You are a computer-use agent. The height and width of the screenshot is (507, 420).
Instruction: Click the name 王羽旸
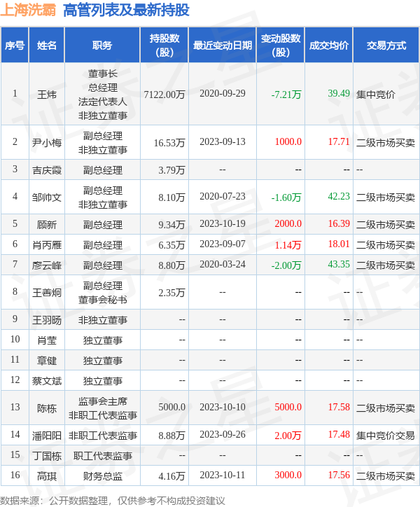click(x=47, y=320)
